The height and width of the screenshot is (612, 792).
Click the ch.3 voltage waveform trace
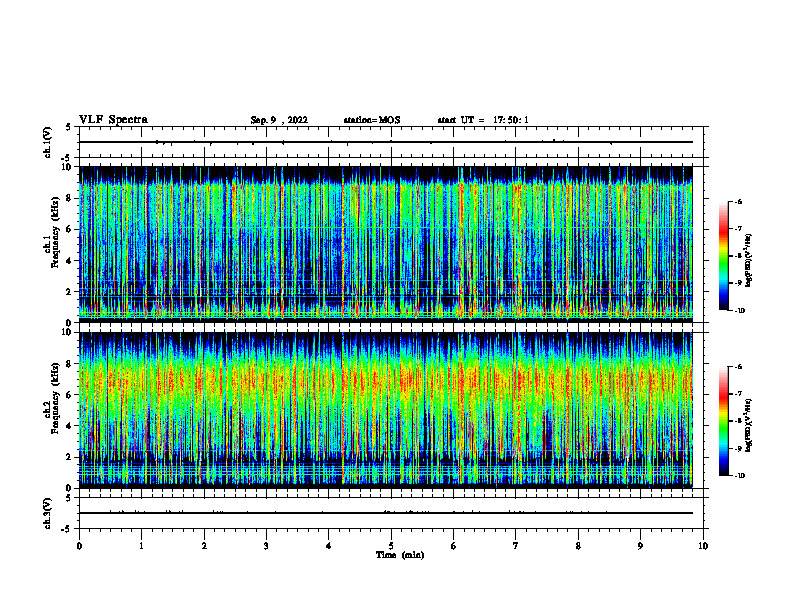pyautogui.click(x=386, y=513)
